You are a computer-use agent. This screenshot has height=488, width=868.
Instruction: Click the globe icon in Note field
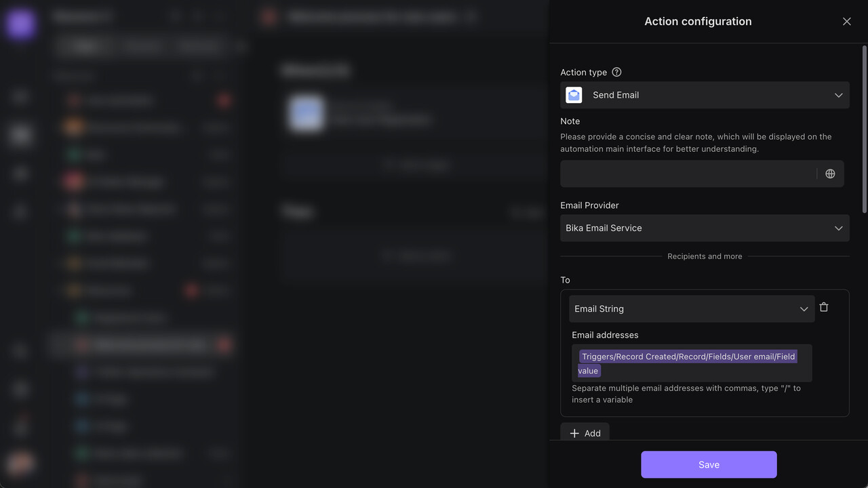point(830,174)
